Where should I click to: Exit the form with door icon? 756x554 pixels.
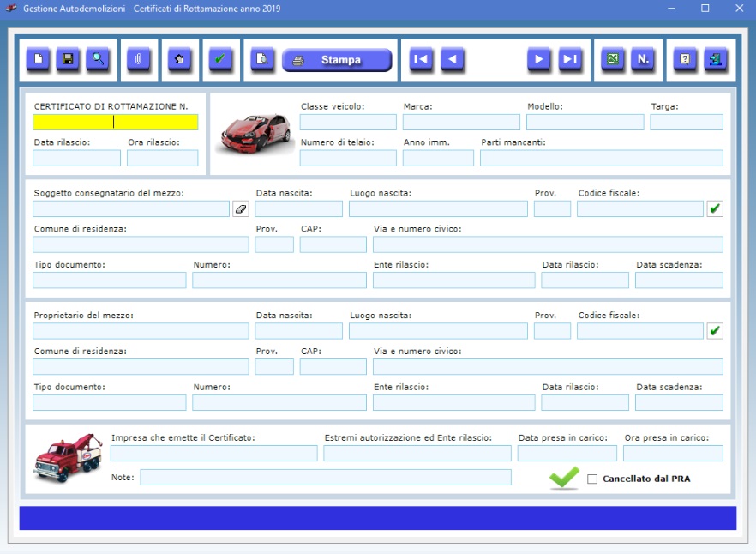(715, 59)
